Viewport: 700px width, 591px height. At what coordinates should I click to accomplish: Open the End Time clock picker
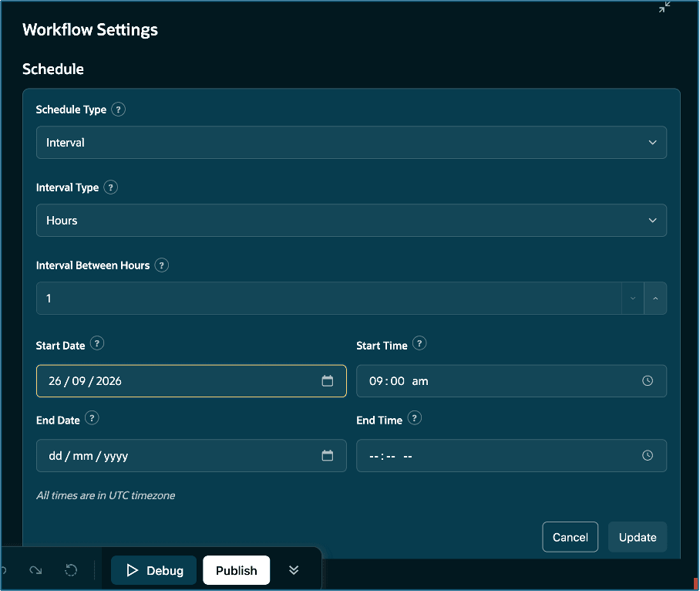click(x=648, y=456)
